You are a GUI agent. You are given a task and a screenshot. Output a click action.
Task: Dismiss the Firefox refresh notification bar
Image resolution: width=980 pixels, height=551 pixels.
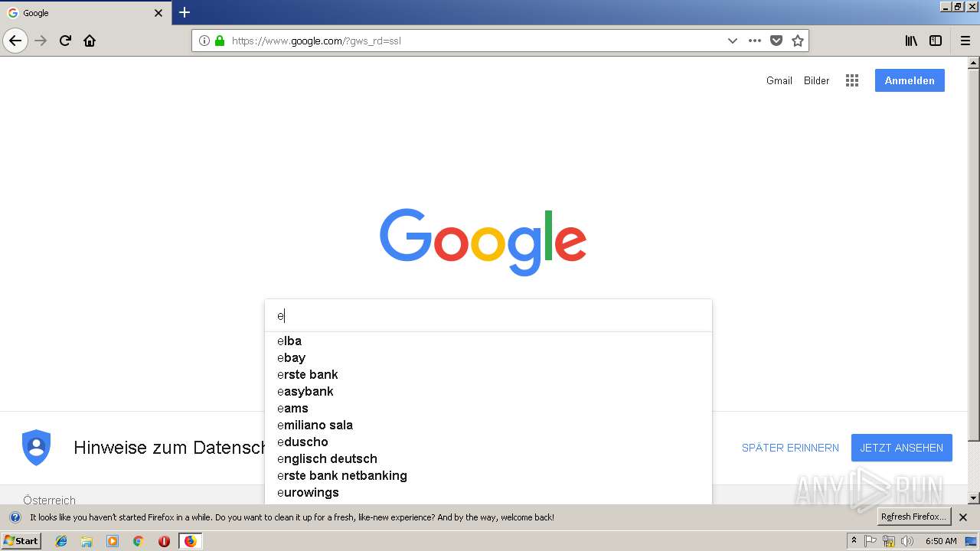pos(963,517)
